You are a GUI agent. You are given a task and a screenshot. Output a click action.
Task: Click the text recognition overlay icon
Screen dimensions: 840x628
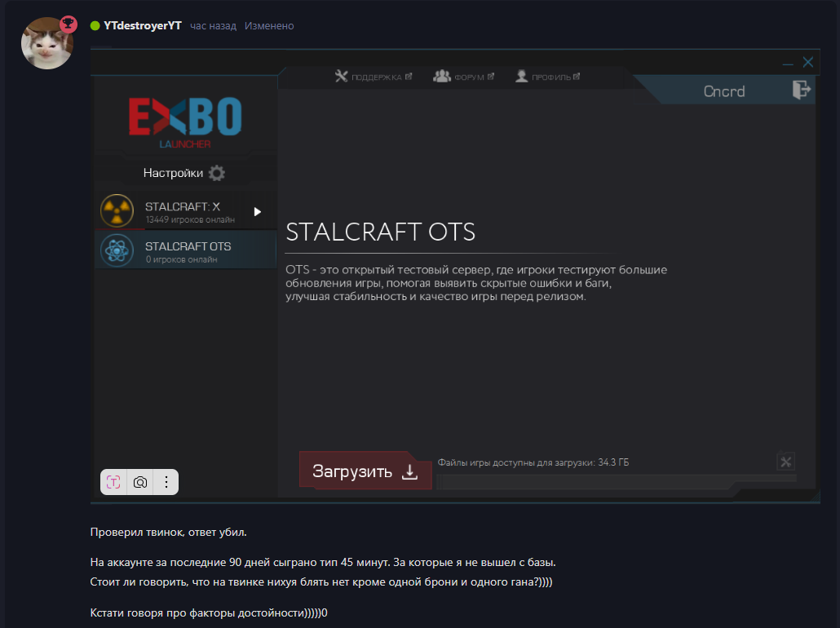tap(113, 482)
